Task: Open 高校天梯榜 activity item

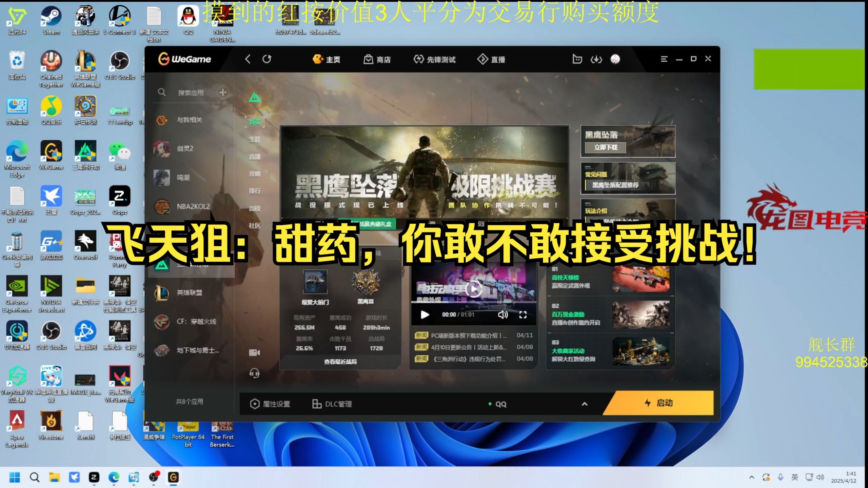Action: click(610, 279)
